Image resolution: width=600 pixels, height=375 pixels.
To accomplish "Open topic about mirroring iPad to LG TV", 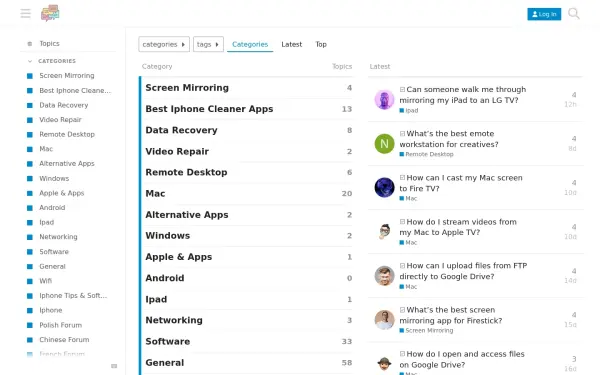I will [x=463, y=95].
